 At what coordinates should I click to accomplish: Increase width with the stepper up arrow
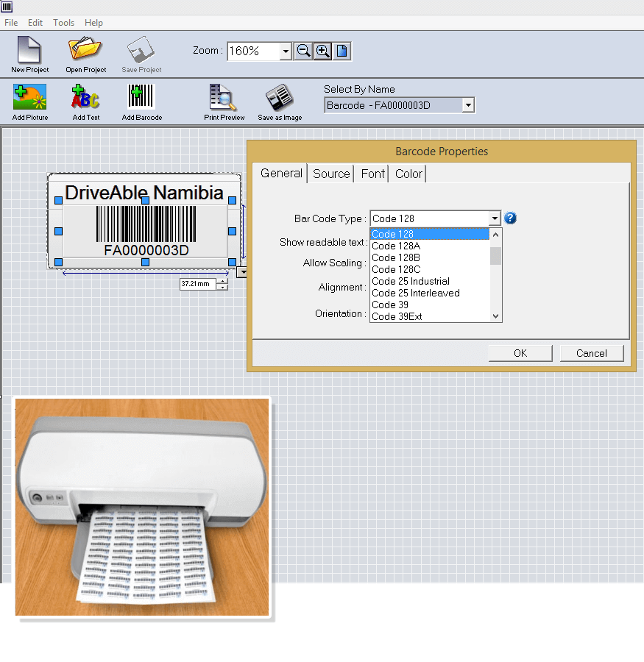pos(222,281)
